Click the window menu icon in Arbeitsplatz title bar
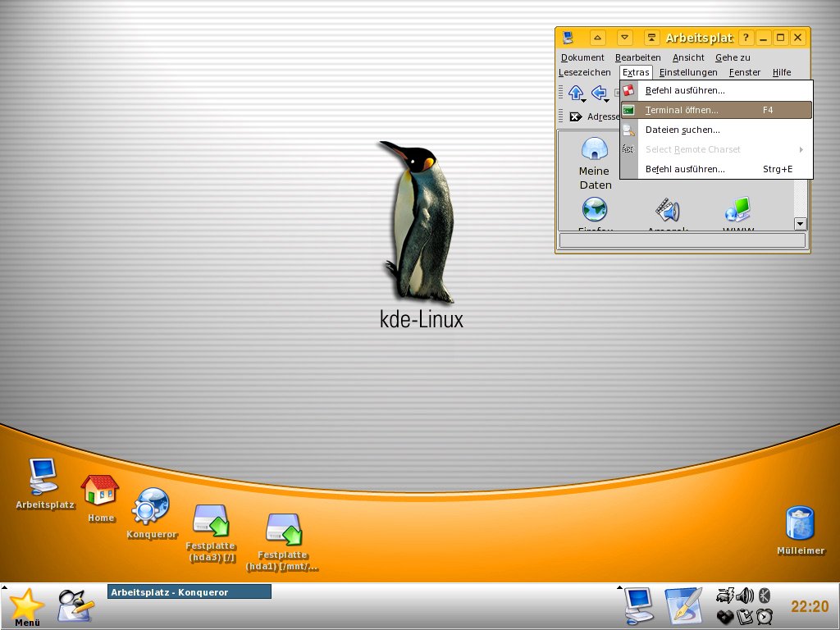Image resolution: width=840 pixels, height=630 pixels. click(x=568, y=38)
